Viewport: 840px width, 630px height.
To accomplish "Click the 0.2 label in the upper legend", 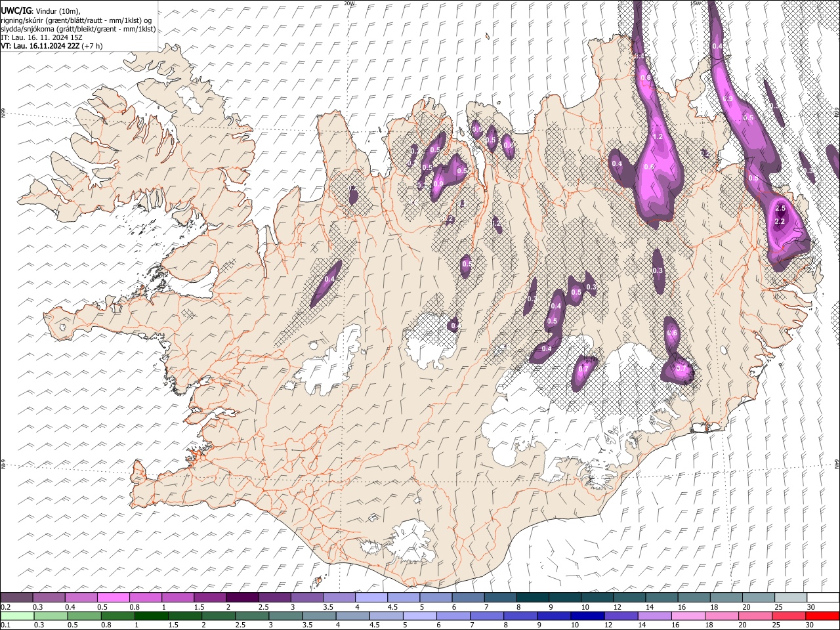I will (x=5, y=607).
